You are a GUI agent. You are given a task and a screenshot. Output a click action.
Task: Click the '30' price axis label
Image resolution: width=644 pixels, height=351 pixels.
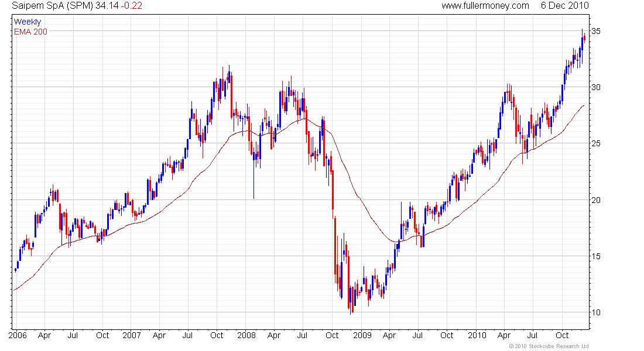click(596, 87)
